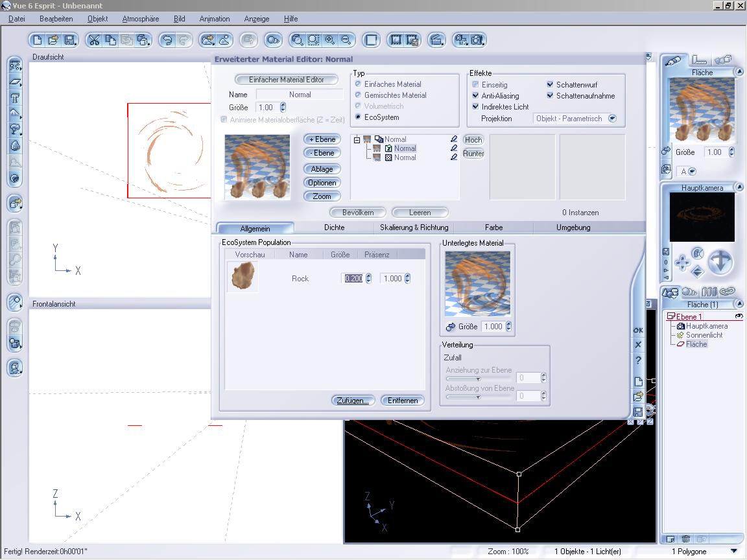Toggle the eye visibility icon for Ebene 1
The width and height of the screenshot is (747, 560).
(x=739, y=316)
